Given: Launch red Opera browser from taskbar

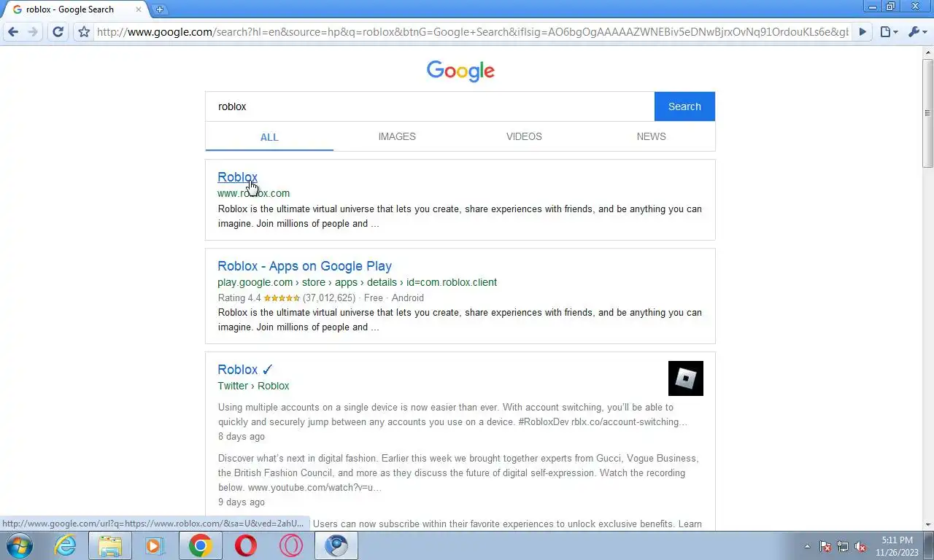Looking at the screenshot, I should [245, 545].
